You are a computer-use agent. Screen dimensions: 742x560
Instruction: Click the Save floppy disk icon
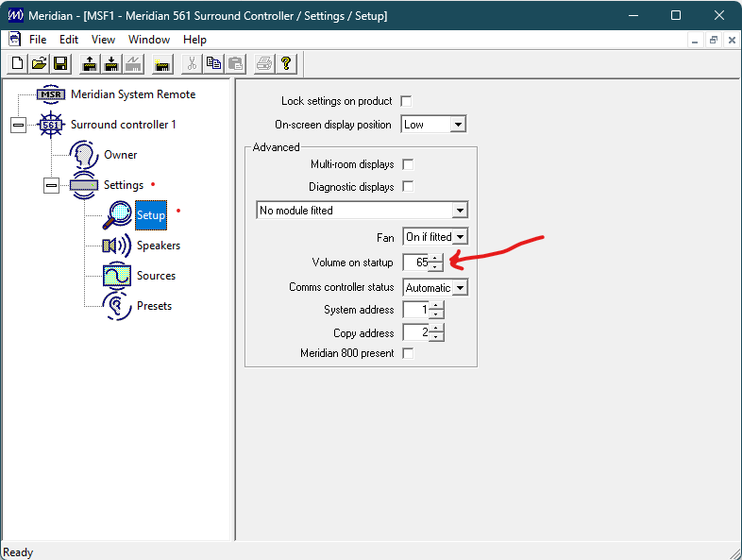click(x=60, y=63)
